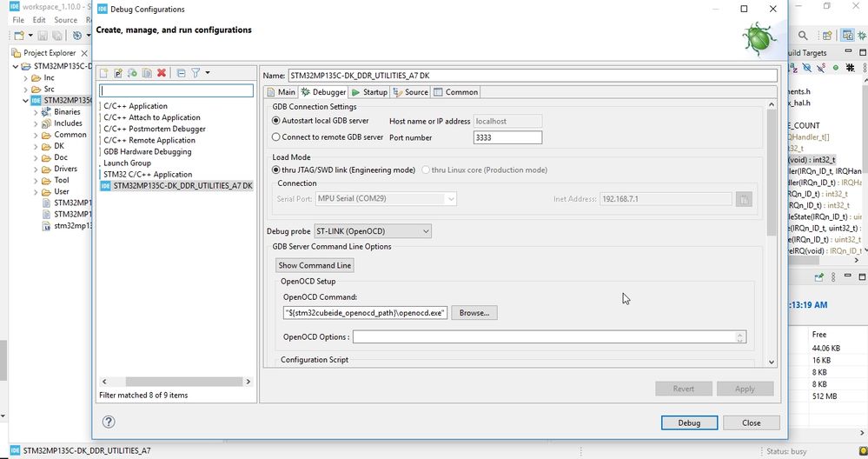
Task: Click the Debug button
Action: (x=689, y=423)
